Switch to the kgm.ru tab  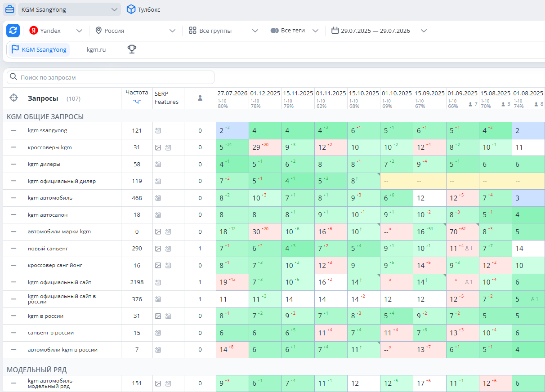[x=96, y=49]
